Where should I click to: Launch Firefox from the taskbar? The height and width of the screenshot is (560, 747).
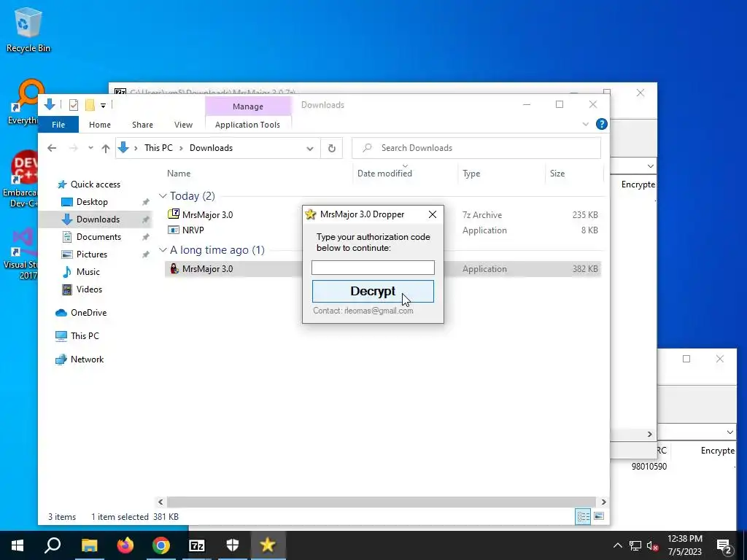pos(125,545)
